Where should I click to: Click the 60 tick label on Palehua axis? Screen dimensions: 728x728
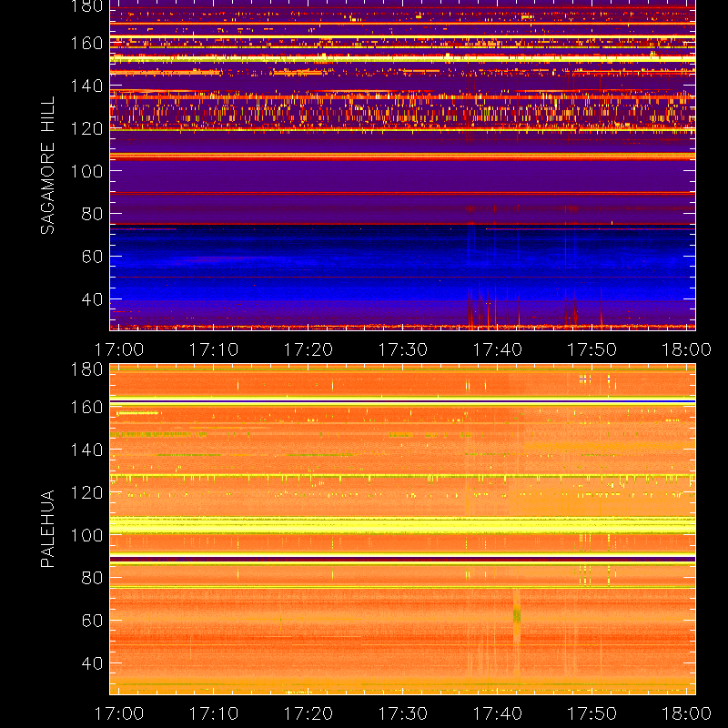pyautogui.click(x=92, y=621)
